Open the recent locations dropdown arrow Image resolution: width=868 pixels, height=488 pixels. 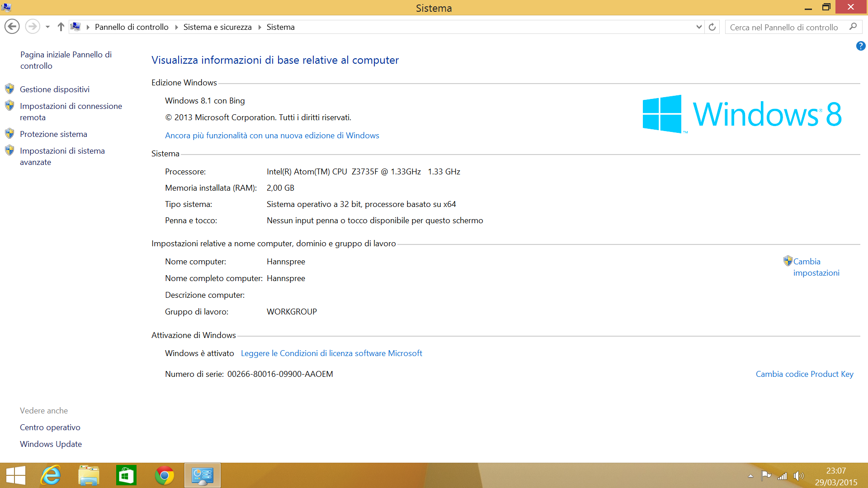click(47, 27)
